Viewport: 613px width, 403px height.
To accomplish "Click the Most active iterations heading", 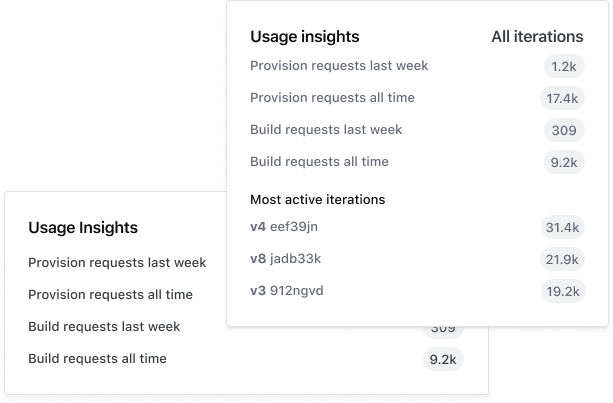I will [x=317, y=199].
